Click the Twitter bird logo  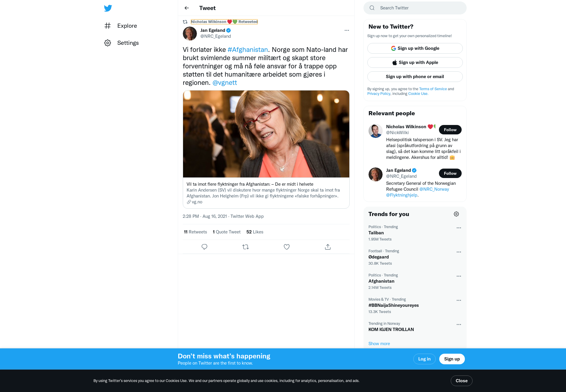pos(108,8)
